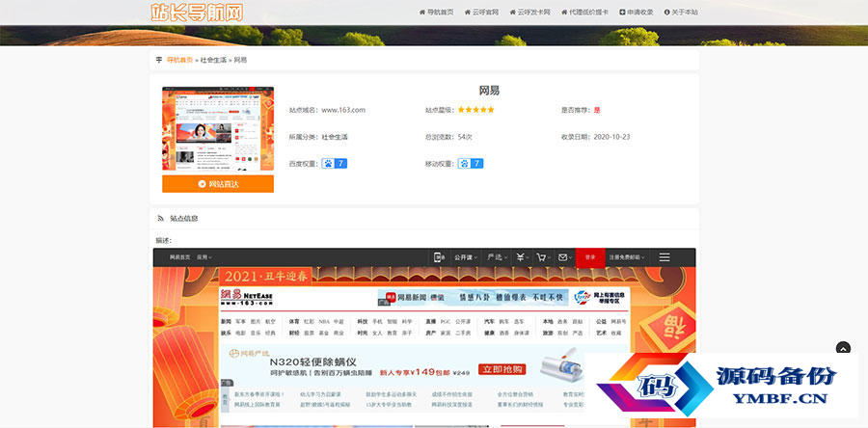Image resolution: width=868 pixels, height=428 pixels.
Task: Click the 网易 title heading
Action: point(489,91)
